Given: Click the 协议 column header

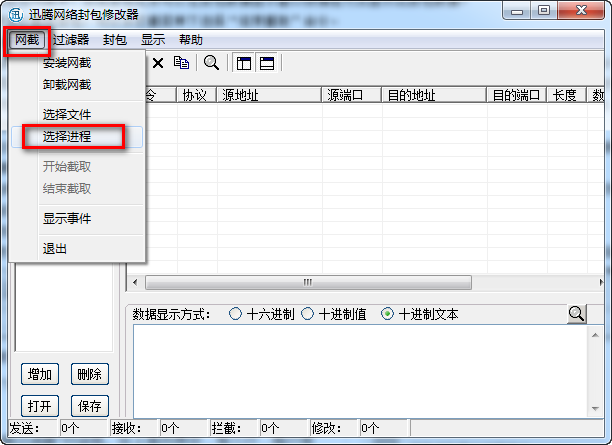Looking at the screenshot, I should [x=196, y=95].
